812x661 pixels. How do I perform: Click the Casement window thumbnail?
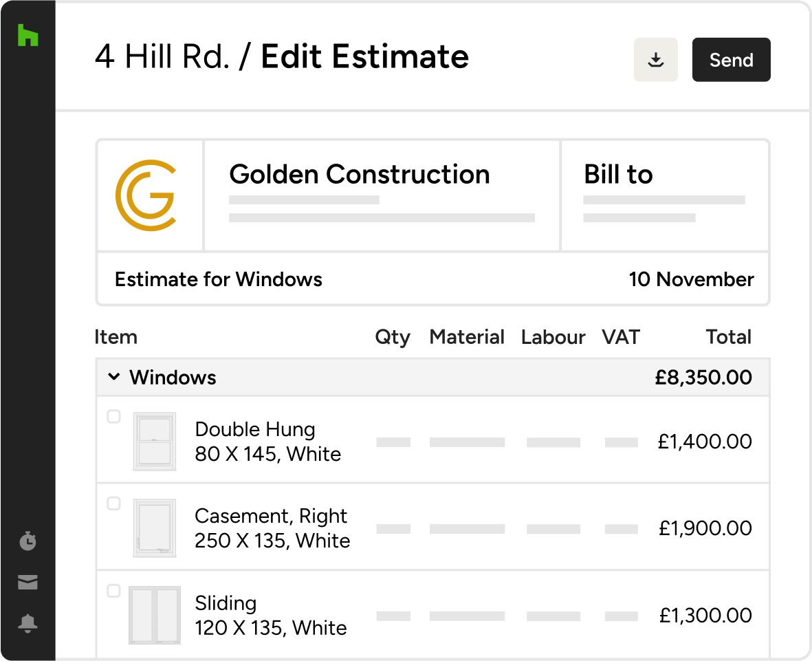pos(154,528)
